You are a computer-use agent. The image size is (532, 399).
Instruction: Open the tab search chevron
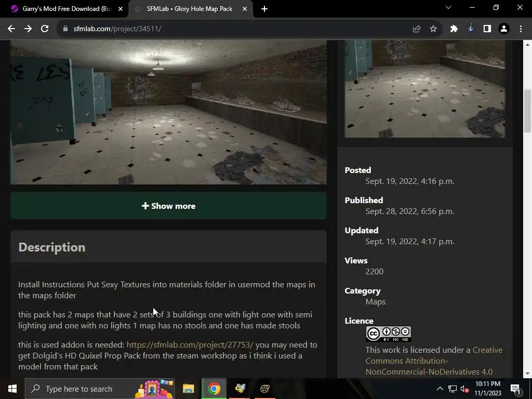pyautogui.click(x=448, y=7)
